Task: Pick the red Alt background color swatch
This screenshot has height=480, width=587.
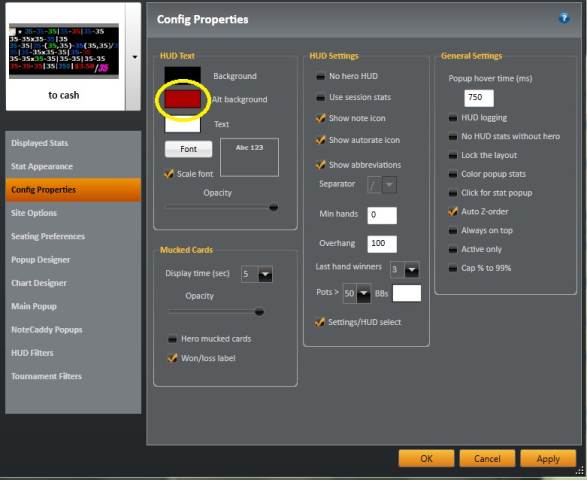Action: pyautogui.click(x=182, y=99)
